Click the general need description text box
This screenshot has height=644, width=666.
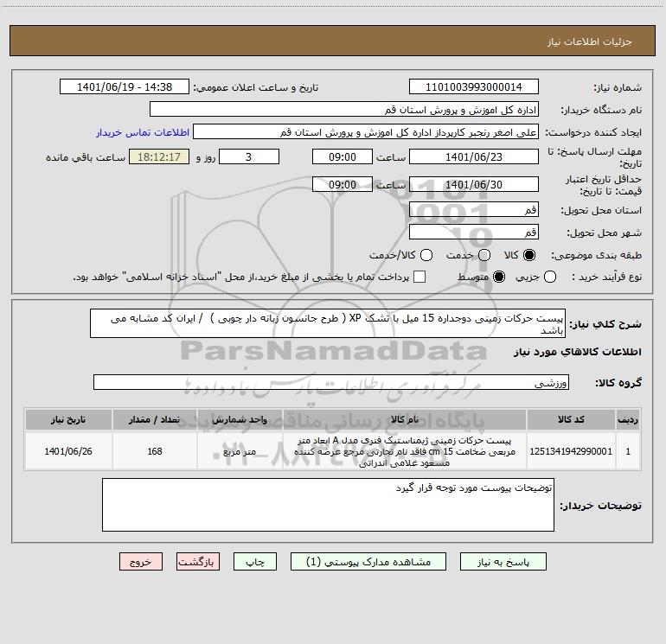(x=328, y=323)
